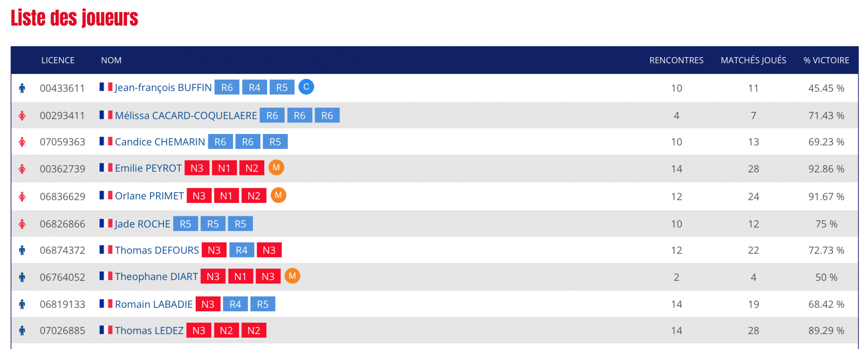The height and width of the screenshot is (349, 868).
Task: Click the R4 ranking badge for Thomas DEFOURS
Action: point(242,250)
